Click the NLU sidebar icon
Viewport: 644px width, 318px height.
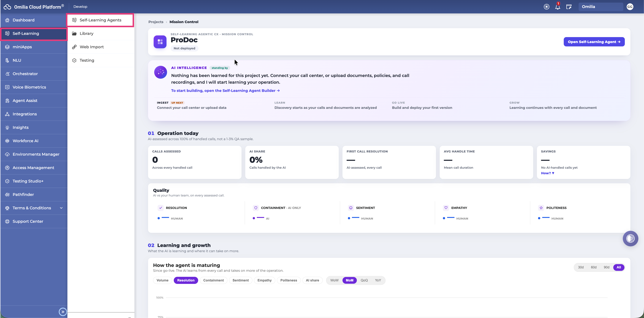(7, 60)
